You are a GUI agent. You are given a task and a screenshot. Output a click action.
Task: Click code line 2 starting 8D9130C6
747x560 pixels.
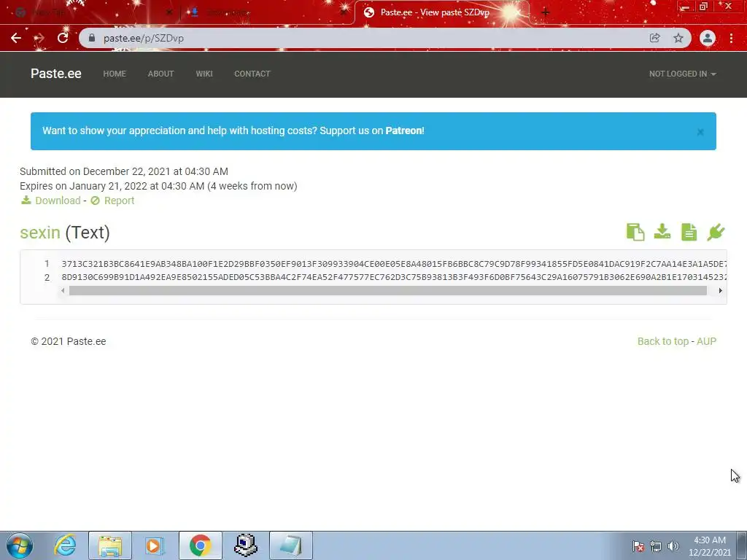coord(394,277)
